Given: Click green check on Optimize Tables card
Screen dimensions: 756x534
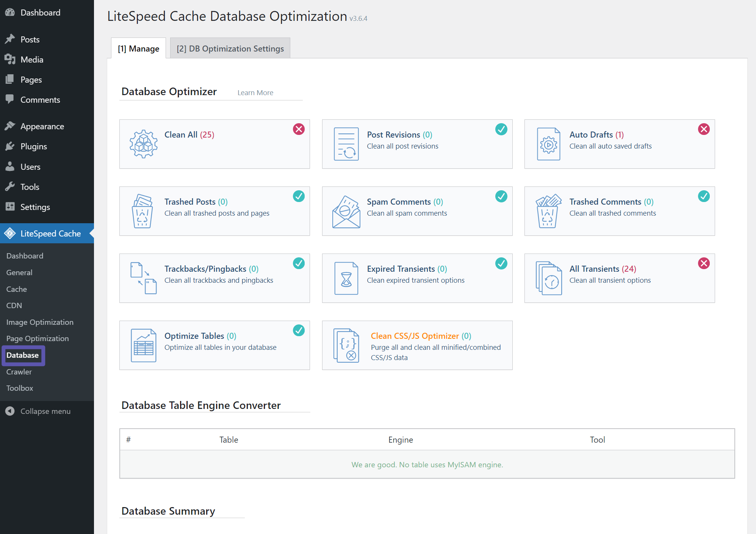Looking at the screenshot, I should pos(299,330).
